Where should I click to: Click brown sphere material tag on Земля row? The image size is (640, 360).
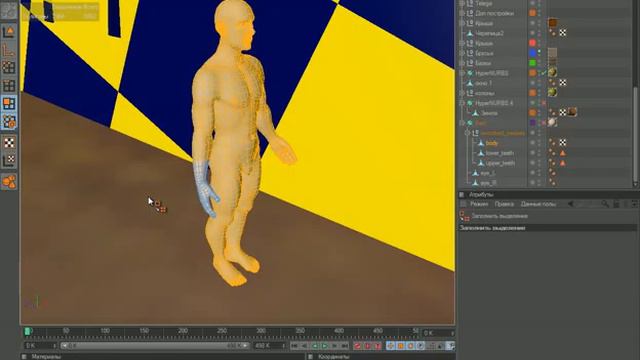coord(572,112)
